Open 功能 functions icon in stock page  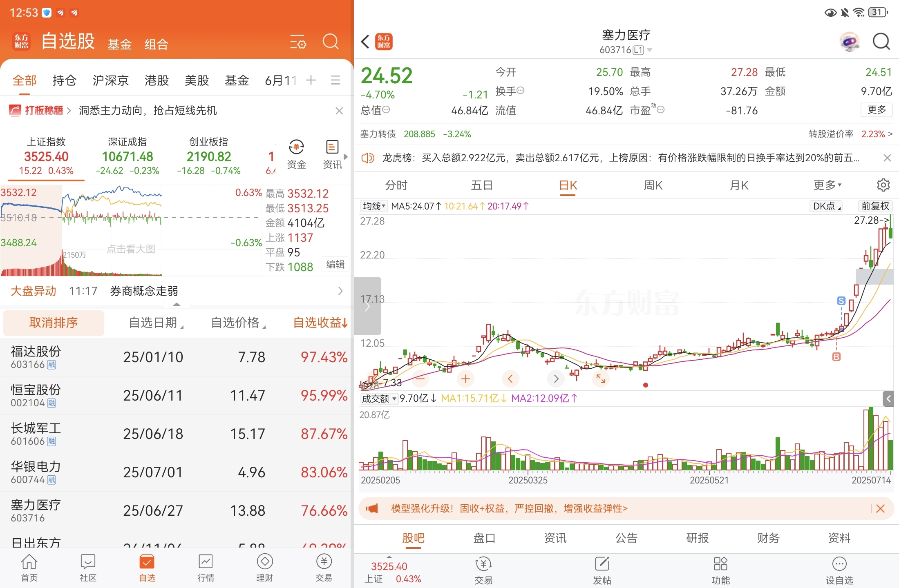coord(720,570)
